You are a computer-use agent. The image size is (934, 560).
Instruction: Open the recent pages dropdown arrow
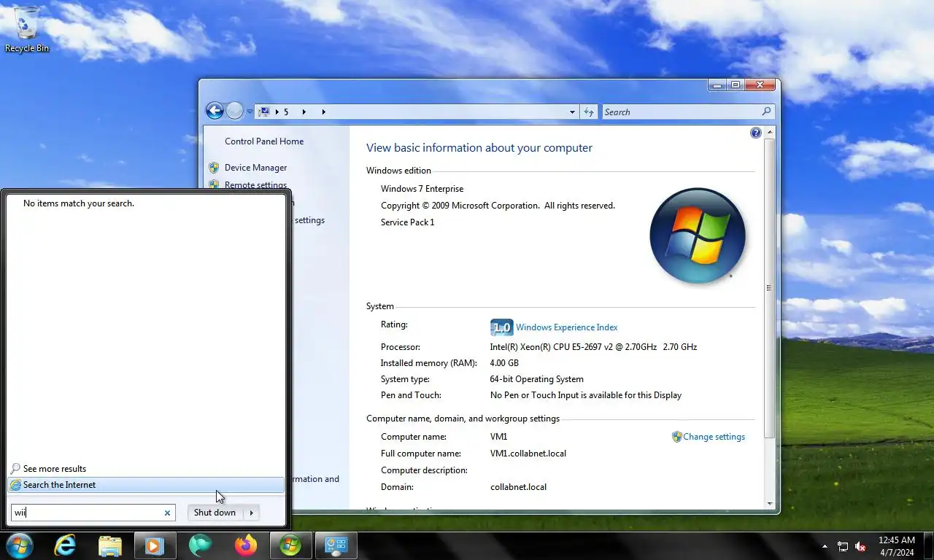click(250, 112)
